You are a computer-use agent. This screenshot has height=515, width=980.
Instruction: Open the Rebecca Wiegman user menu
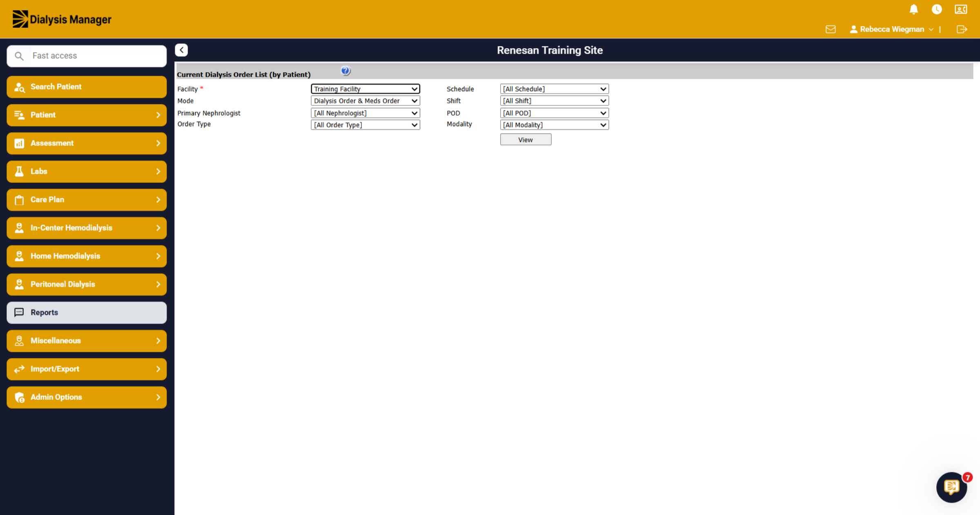891,29
